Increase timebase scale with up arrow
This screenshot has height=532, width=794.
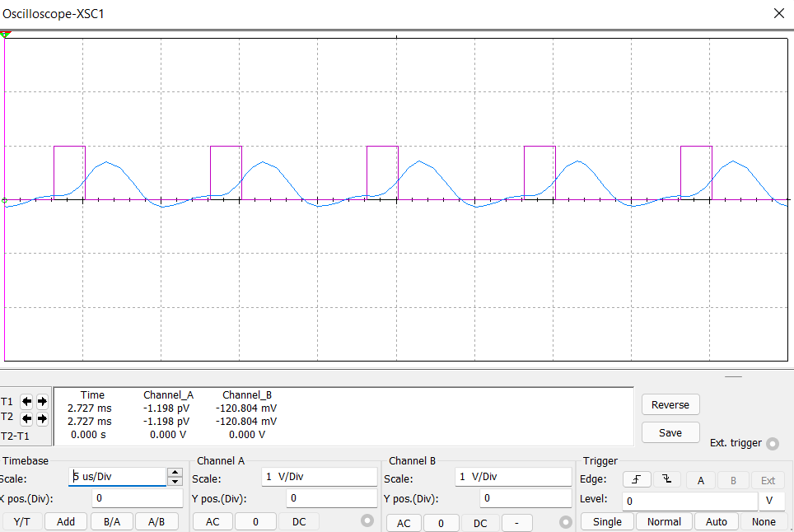(x=175, y=472)
